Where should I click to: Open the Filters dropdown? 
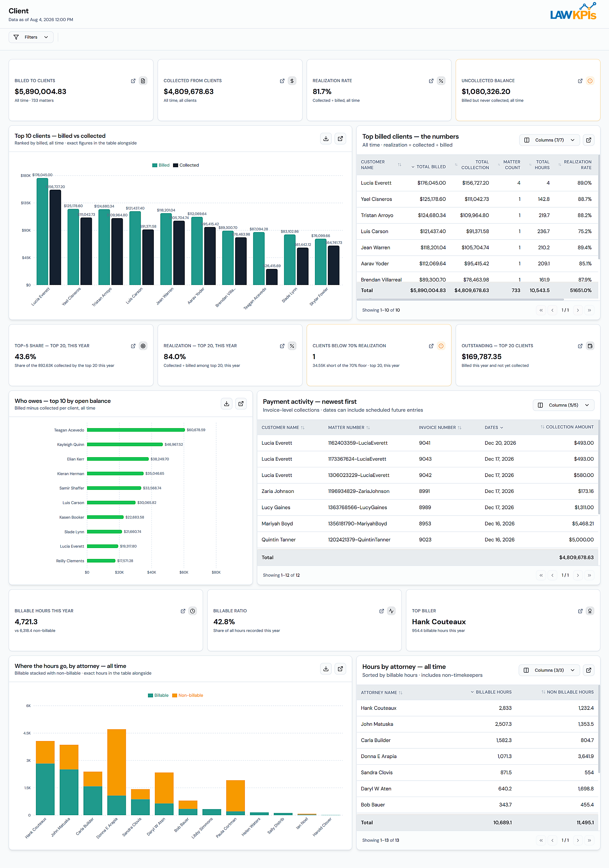(x=31, y=37)
